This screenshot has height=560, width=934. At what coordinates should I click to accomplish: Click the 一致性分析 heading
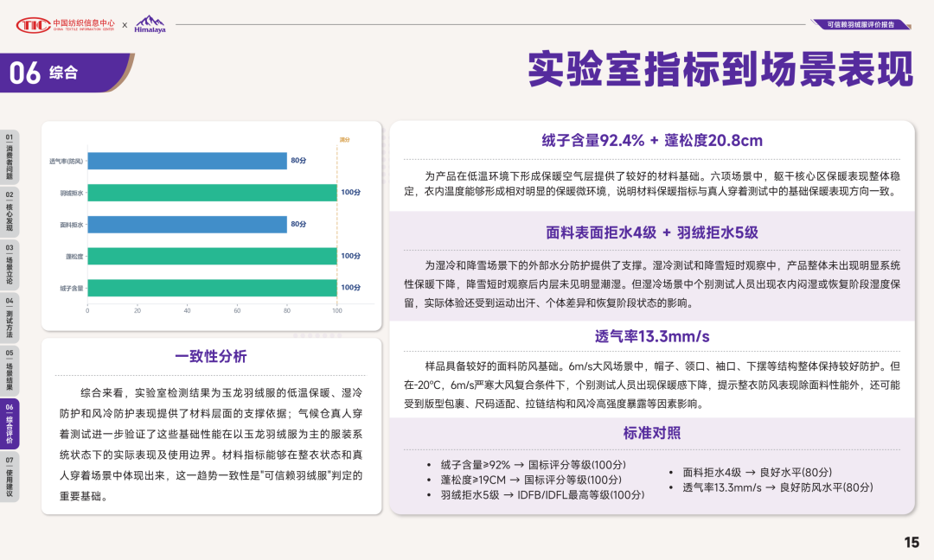coord(211,356)
